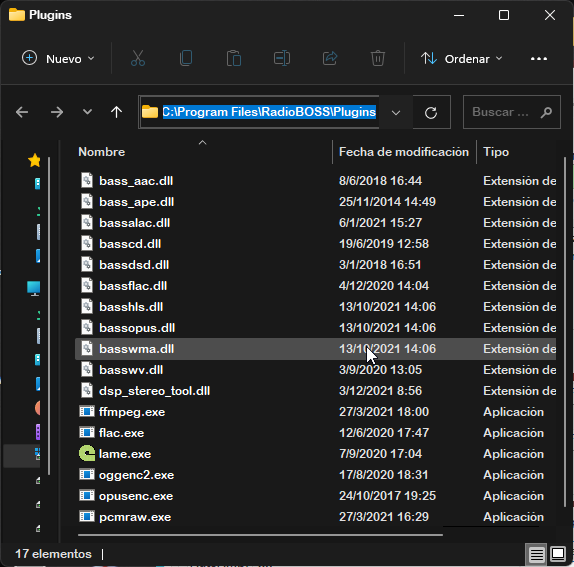Refresh the Plugins folder view
Viewport: 574px width, 567px height.
[x=431, y=112]
